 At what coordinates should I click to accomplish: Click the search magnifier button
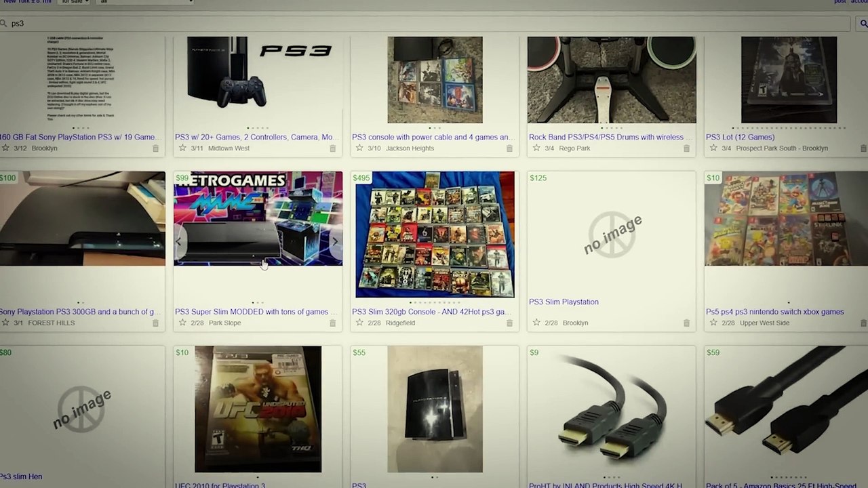(x=863, y=24)
